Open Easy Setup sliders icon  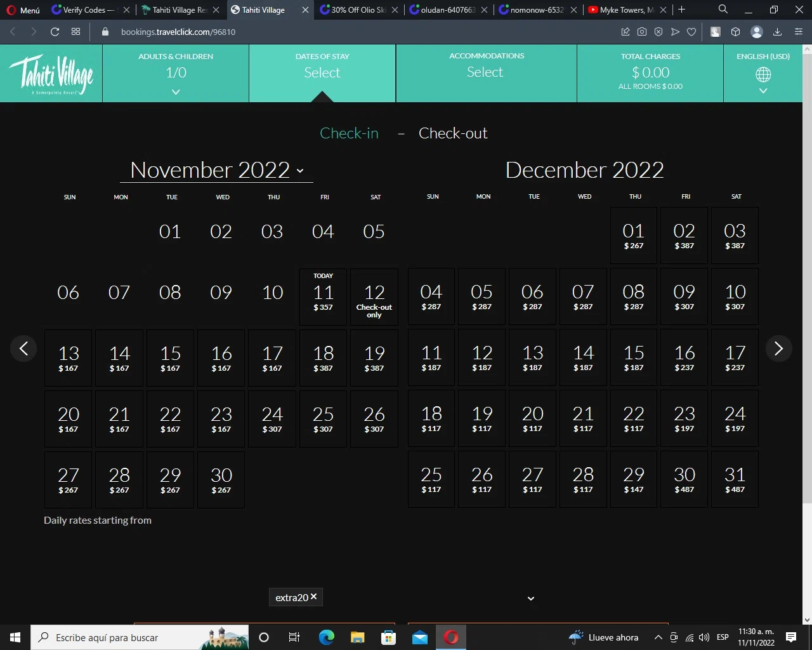click(799, 32)
